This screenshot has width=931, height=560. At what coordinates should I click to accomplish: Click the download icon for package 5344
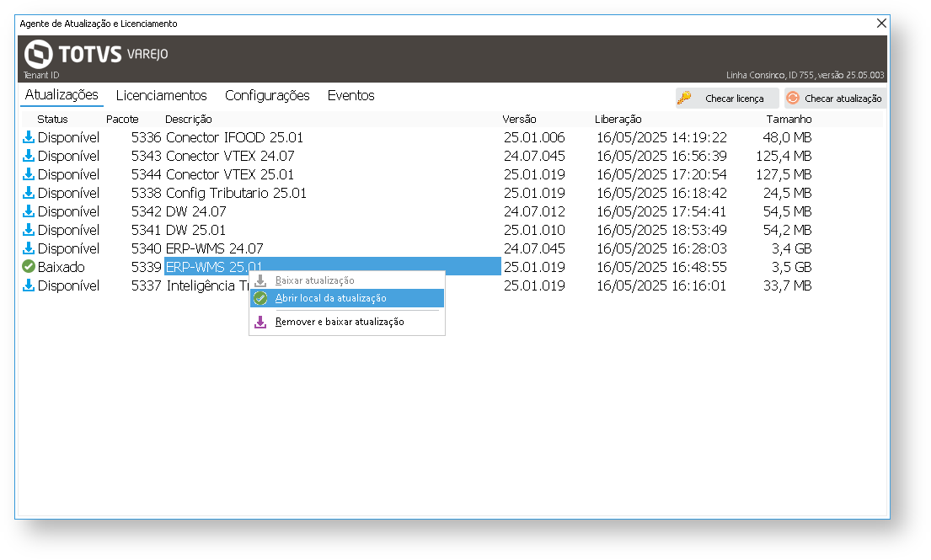pos(28,174)
